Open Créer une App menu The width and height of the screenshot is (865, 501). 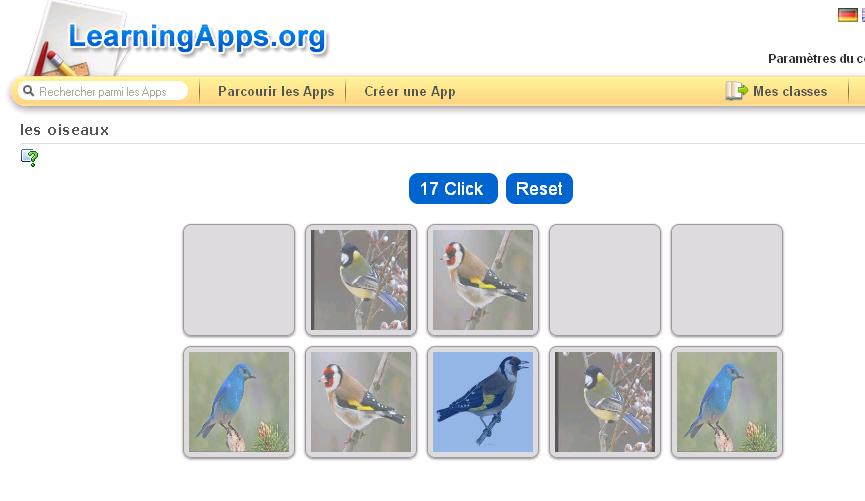click(x=410, y=92)
